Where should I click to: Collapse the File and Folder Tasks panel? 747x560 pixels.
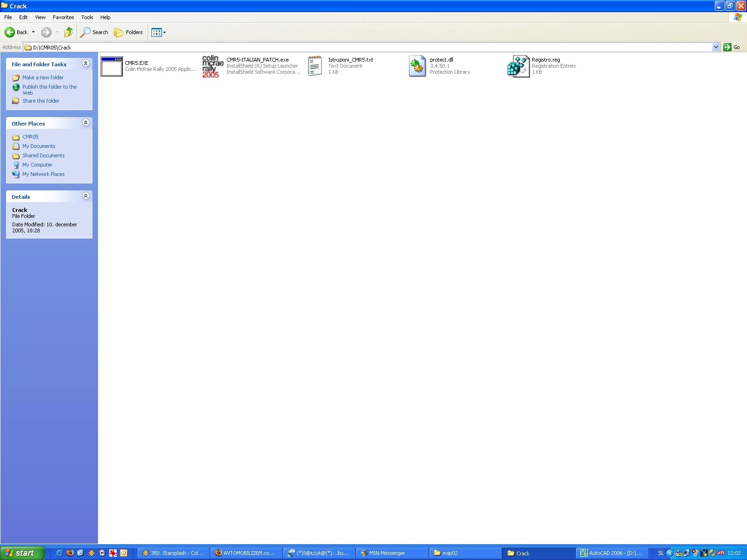pos(85,63)
